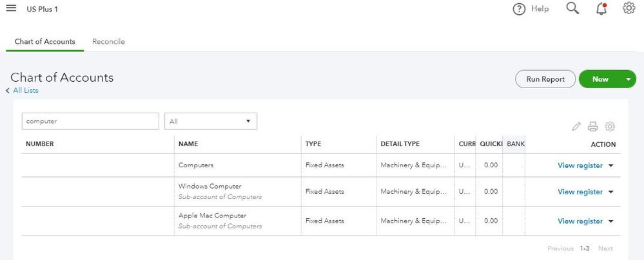Select the Chart of Accounts tab
The height and width of the screenshot is (260, 644).
[x=45, y=42]
